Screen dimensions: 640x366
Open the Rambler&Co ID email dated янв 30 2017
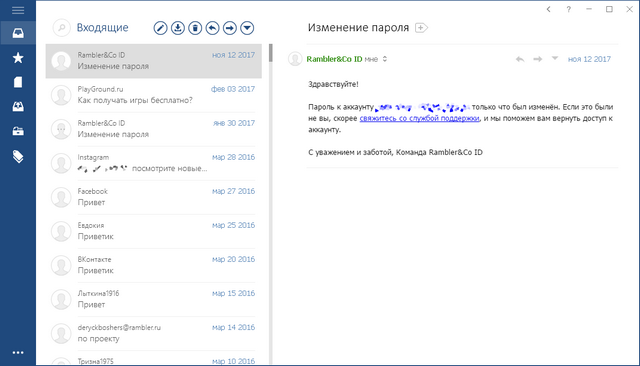point(153,129)
